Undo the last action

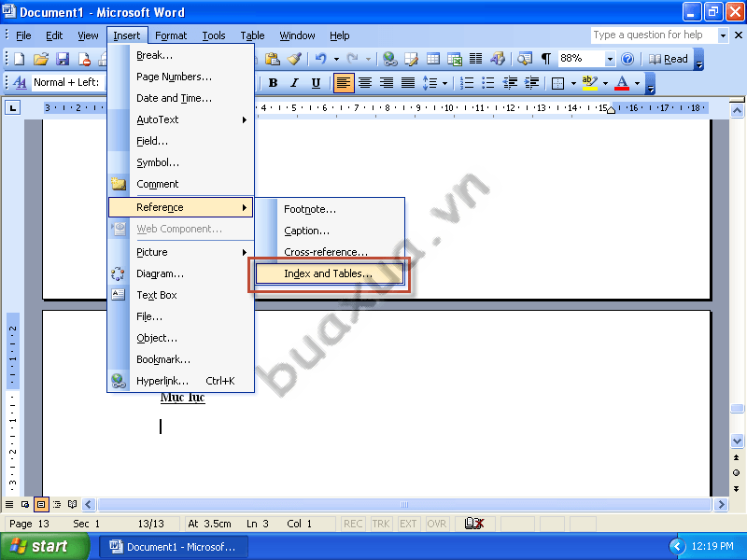coord(320,59)
